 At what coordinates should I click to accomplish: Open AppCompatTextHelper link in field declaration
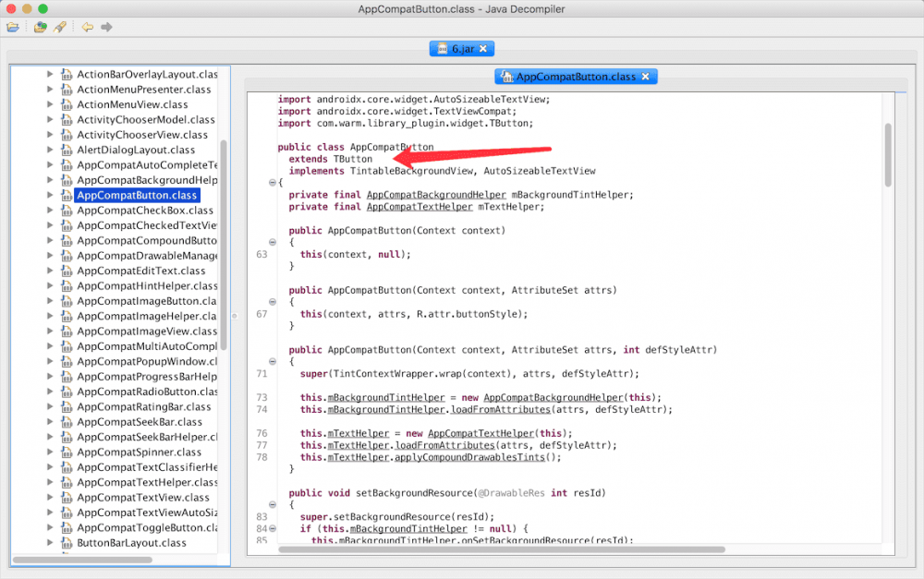tap(419, 207)
